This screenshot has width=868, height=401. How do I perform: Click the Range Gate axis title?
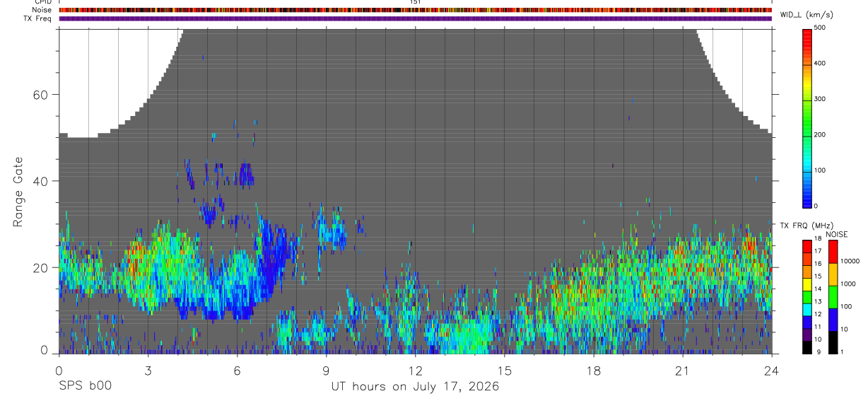19,192
